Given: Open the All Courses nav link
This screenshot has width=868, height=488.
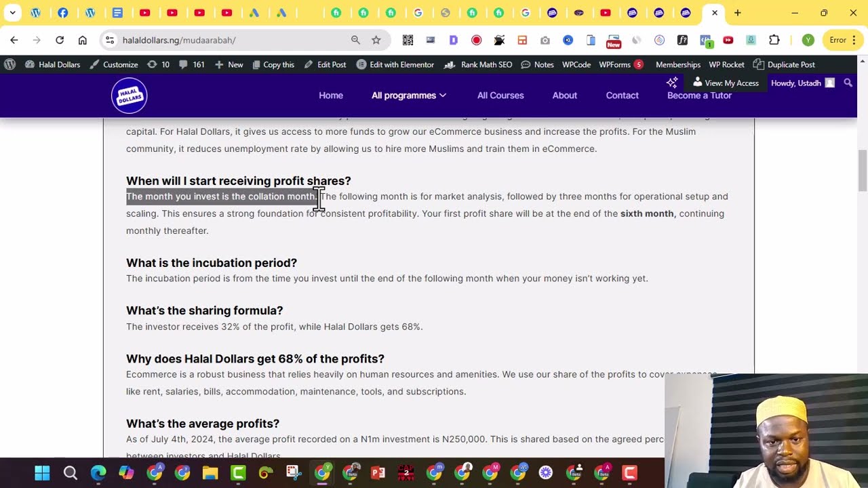Looking at the screenshot, I should [x=500, y=96].
